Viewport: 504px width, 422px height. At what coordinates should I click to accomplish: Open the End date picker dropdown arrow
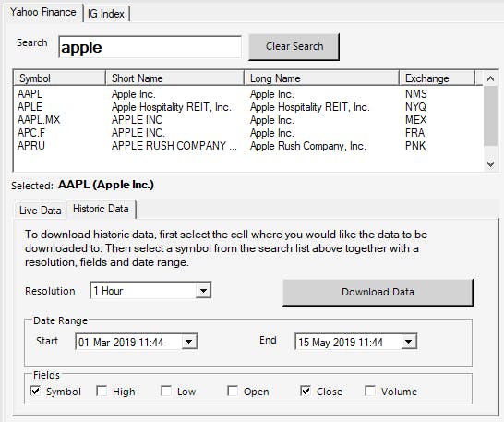(409, 342)
